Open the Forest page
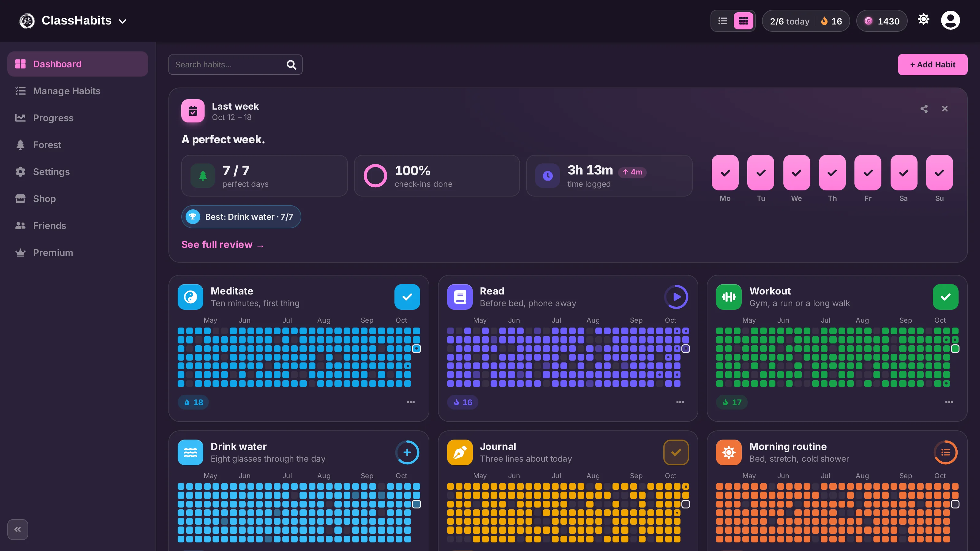The height and width of the screenshot is (551, 980). coord(77,145)
